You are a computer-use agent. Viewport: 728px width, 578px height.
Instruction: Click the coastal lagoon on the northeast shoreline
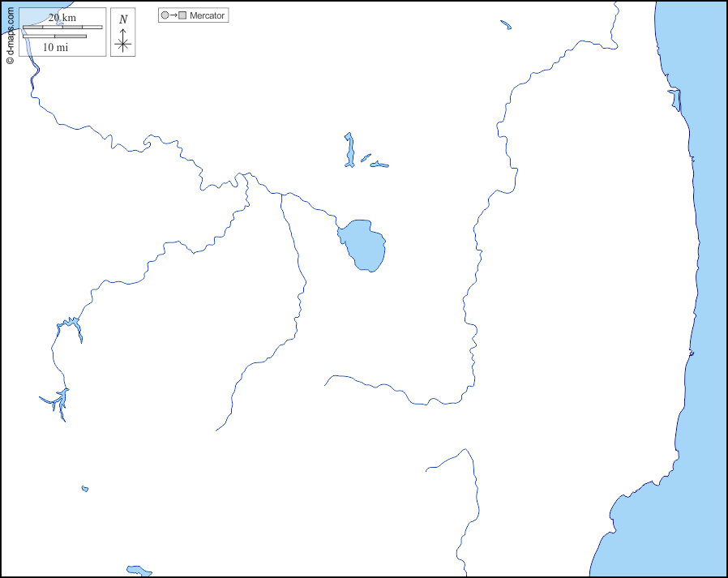point(674,101)
